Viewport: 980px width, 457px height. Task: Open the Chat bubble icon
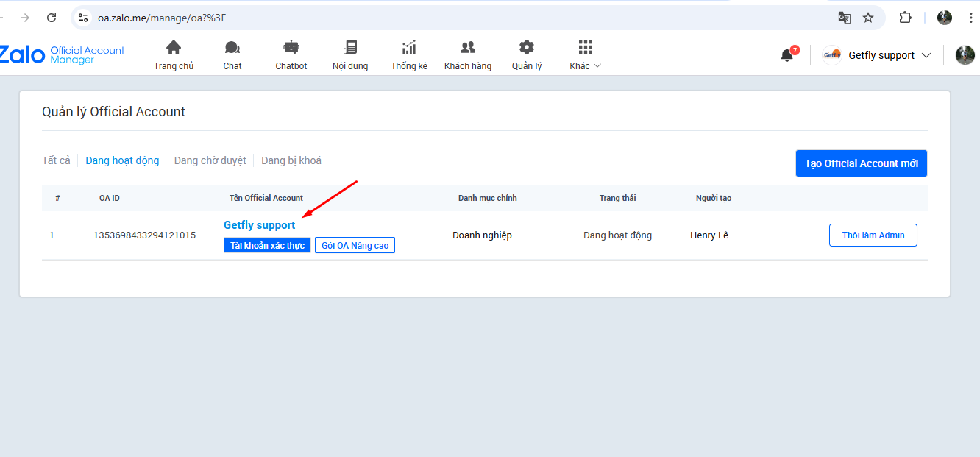232,48
